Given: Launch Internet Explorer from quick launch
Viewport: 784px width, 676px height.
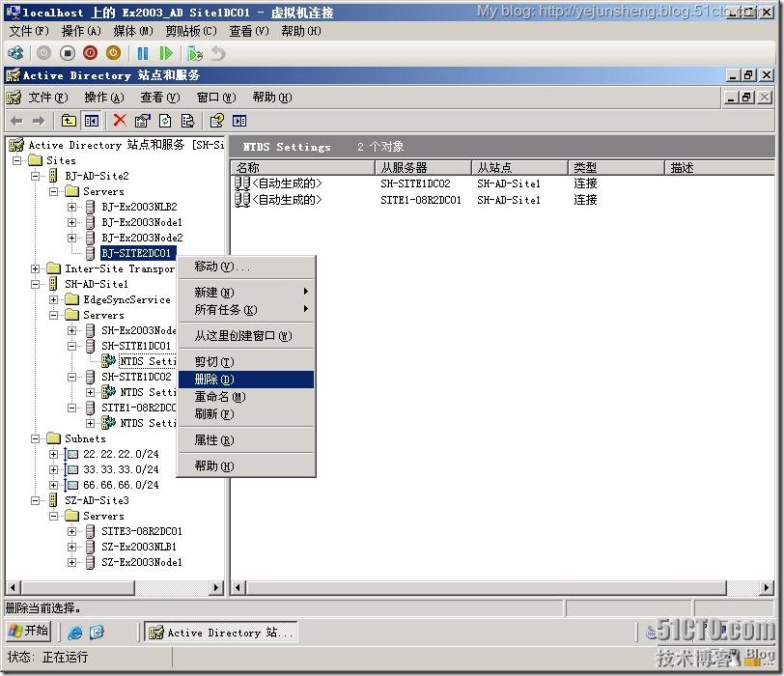Looking at the screenshot, I should tap(75, 633).
